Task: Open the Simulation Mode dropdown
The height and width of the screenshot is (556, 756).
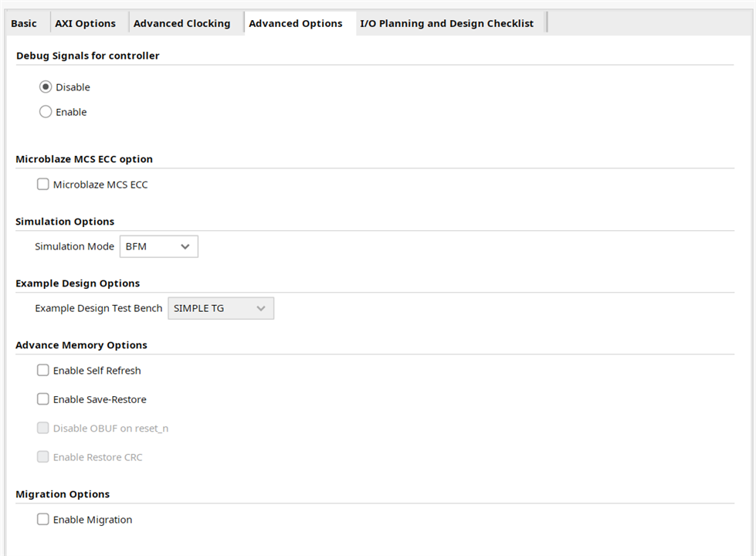Action: pyautogui.click(x=158, y=246)
